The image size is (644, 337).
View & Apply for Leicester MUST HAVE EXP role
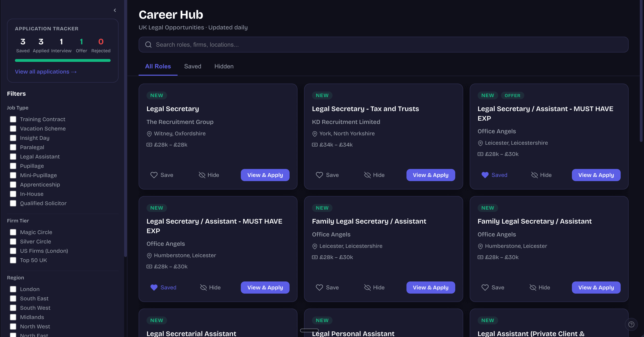click(x=596, y=175)
